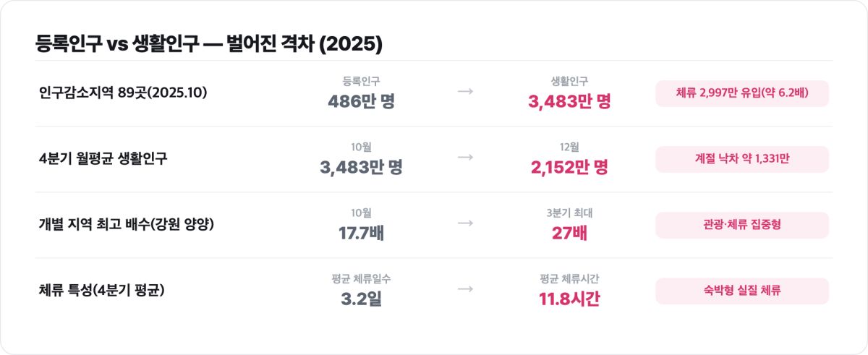Click the 486만 명 registered population value
868x355 pixels.
pos(361,101)
